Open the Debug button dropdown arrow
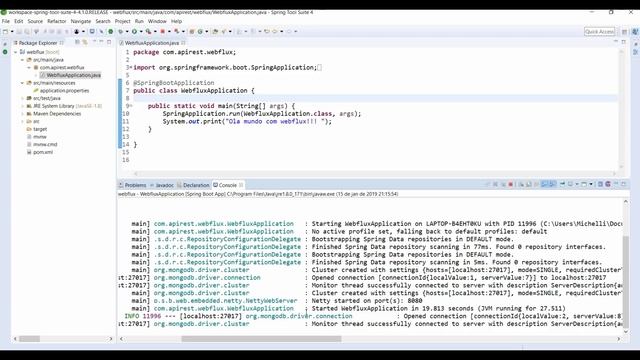Viewport: 640px width, 360px height. pos(127,31)
